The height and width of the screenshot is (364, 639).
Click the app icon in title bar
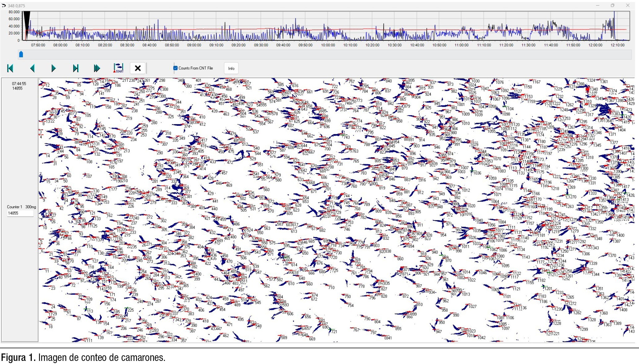(x=4, y=6)
